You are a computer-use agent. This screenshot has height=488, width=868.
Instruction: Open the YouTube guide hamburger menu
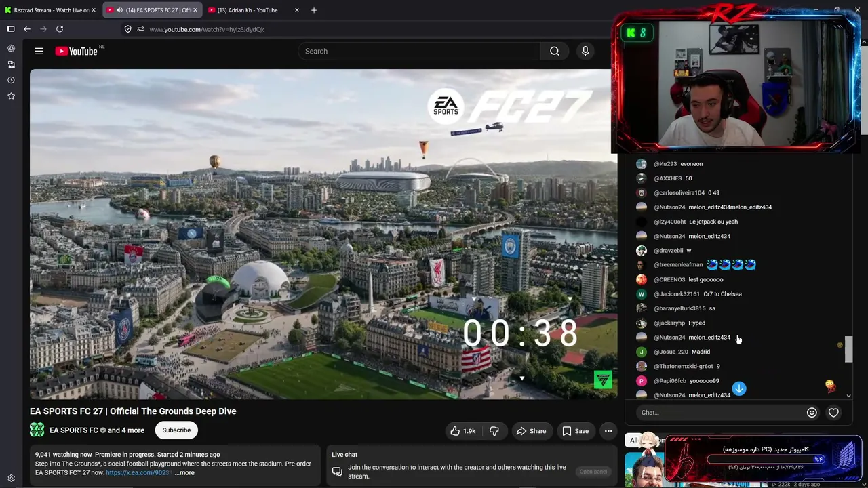point(39,51)
